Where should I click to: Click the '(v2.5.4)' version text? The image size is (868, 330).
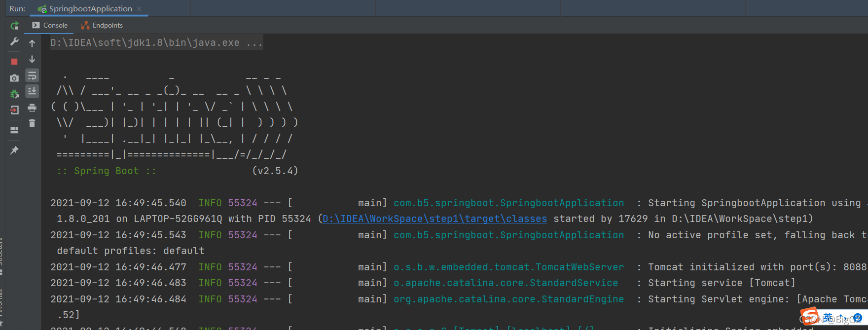click(275, 171)
